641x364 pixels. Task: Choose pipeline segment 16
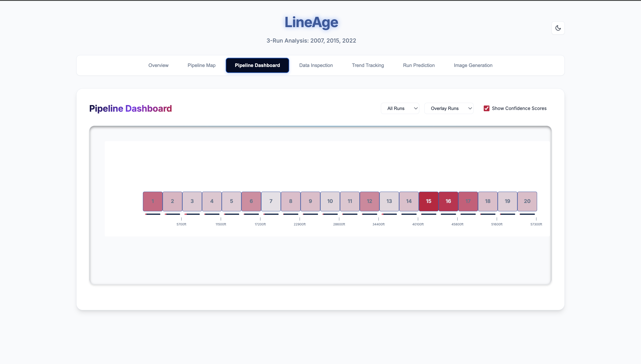coord(448,201)
